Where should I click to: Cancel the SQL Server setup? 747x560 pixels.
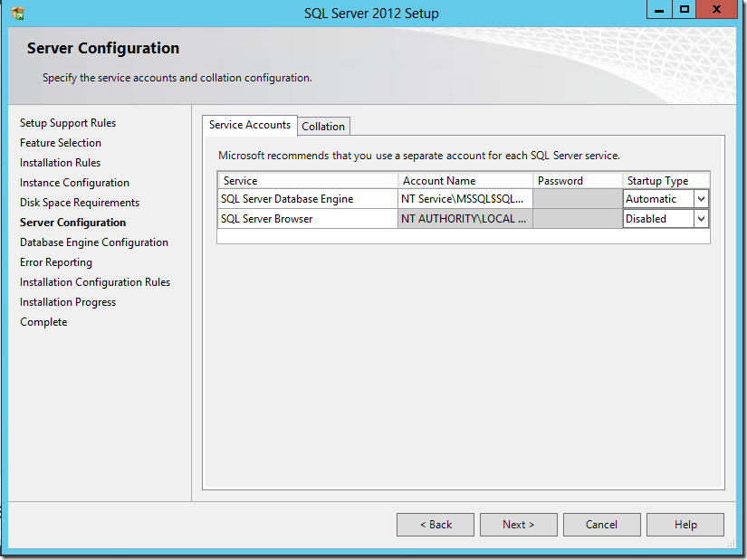pos(602,525)
